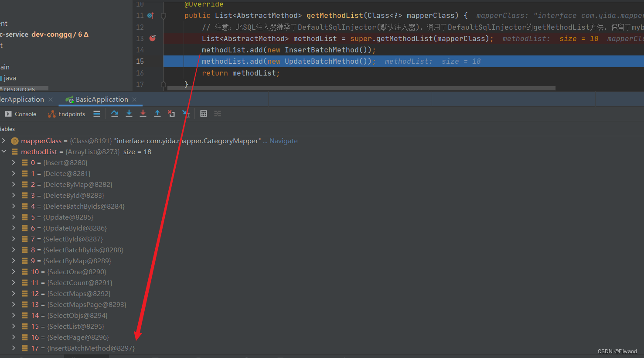Screen dimensions: 644x358
Task: Select the SelectMaps@8292 row
Action: 322,294
